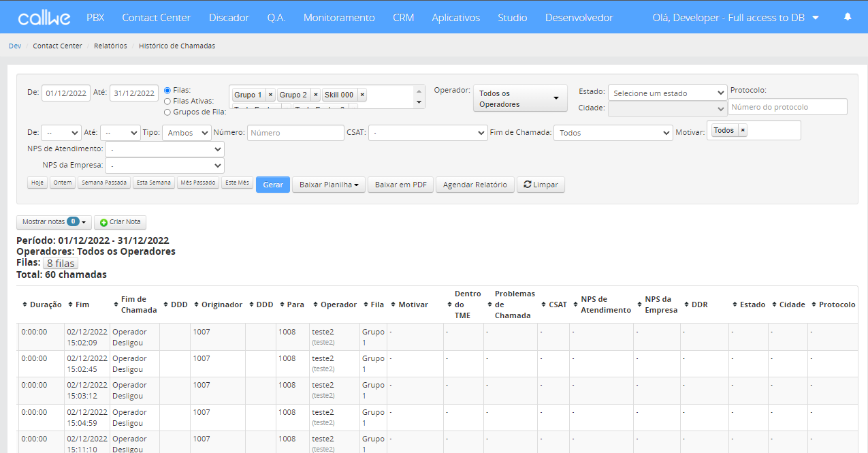Click the 8 filas button

(61, 263)
